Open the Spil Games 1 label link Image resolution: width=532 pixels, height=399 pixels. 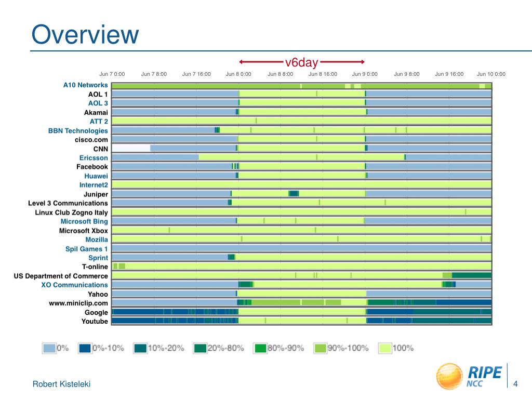pyautogui.click(x=87, y=249)
